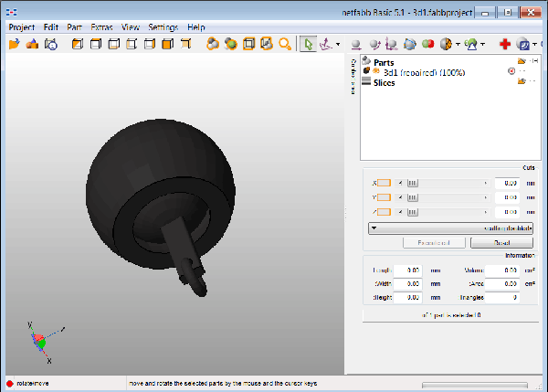The height and width of the screenshot is (392, 548).
Task: Select the 3d1 (repaired) part in the tree
Action: click(425, 72)
